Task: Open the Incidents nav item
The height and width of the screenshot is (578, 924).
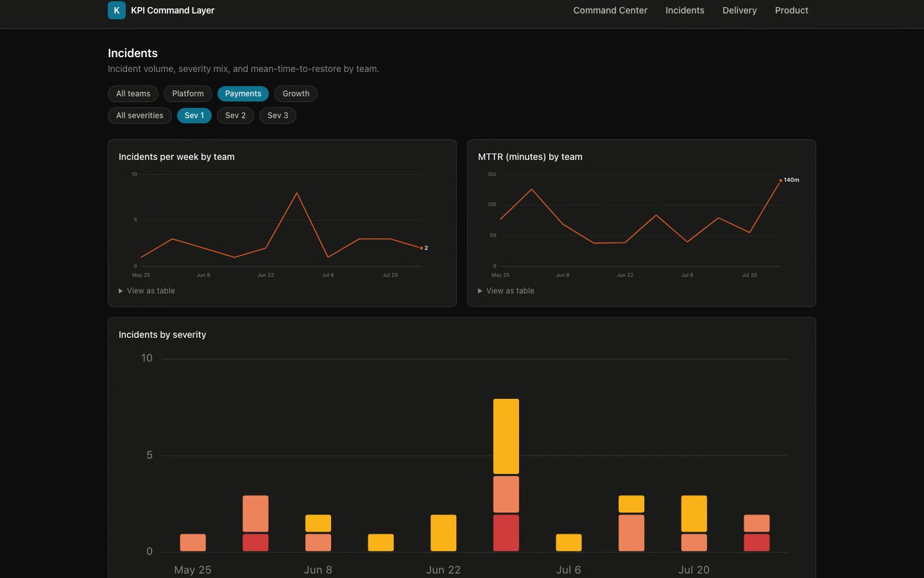Action: (685, 10)
